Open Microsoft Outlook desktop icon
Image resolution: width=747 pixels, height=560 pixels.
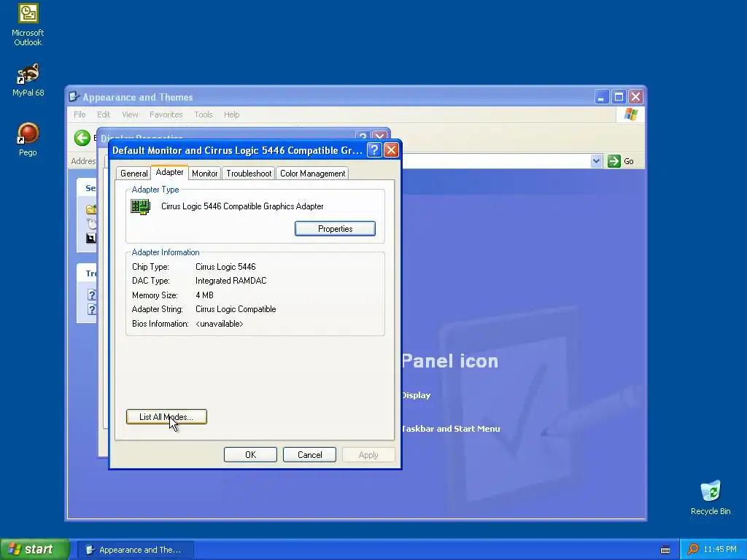click(28, 26)
